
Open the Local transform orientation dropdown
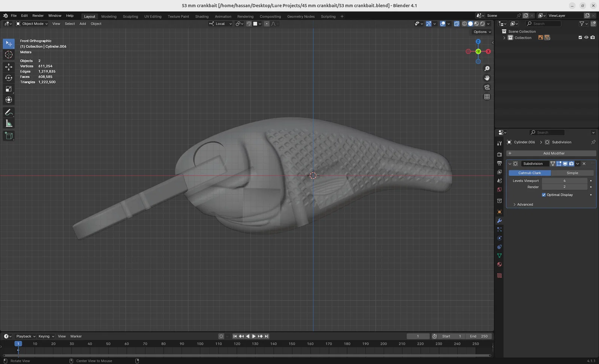[221, 24]
